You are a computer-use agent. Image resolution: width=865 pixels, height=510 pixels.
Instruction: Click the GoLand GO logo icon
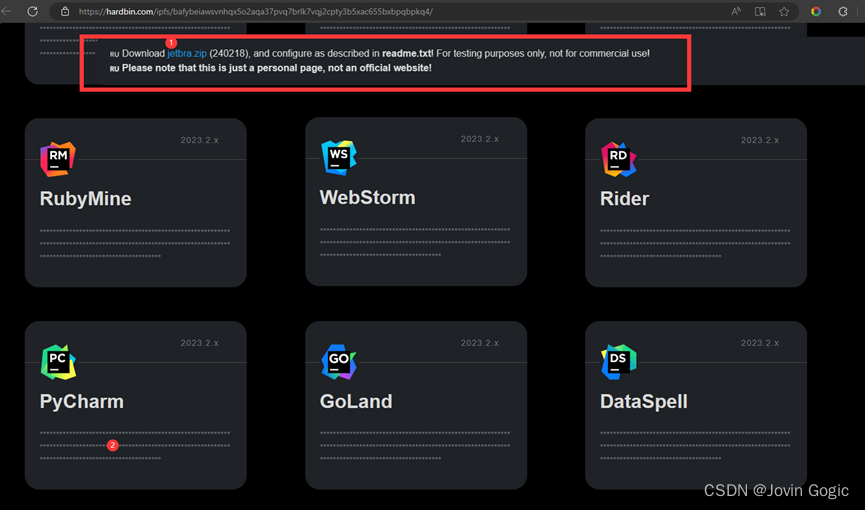339,362
